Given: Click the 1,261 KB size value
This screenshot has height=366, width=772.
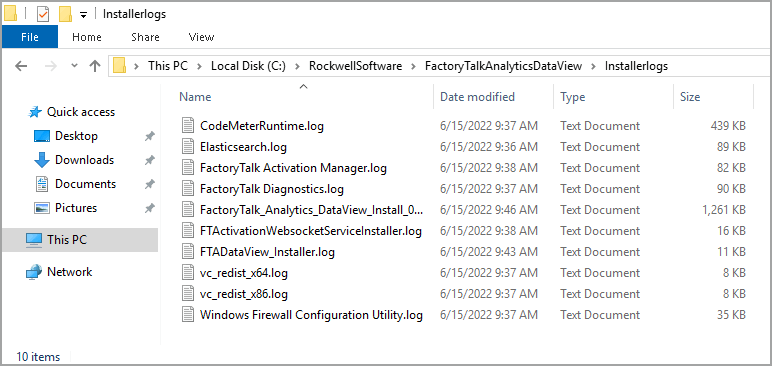Looking at the screenshot, I should [x=724, y=210].
